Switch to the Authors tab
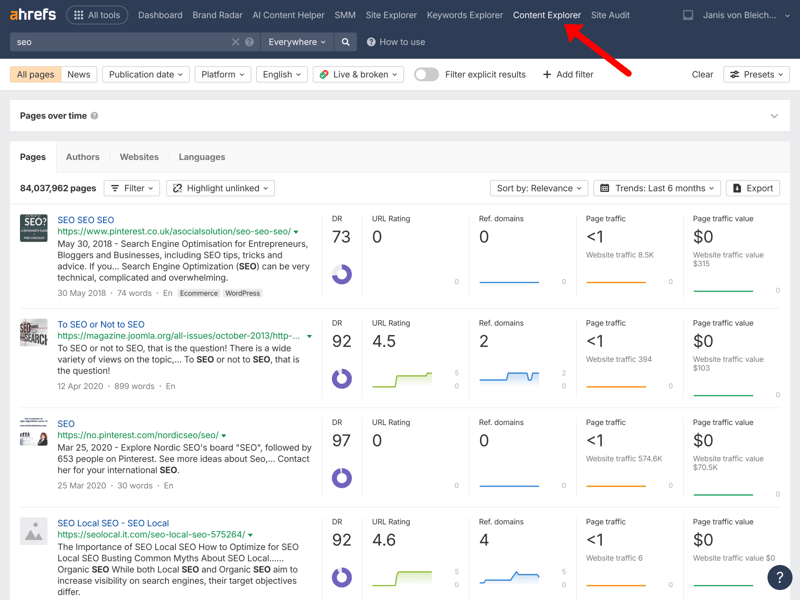The image size is (800, 600). click(x=83, y=157)
